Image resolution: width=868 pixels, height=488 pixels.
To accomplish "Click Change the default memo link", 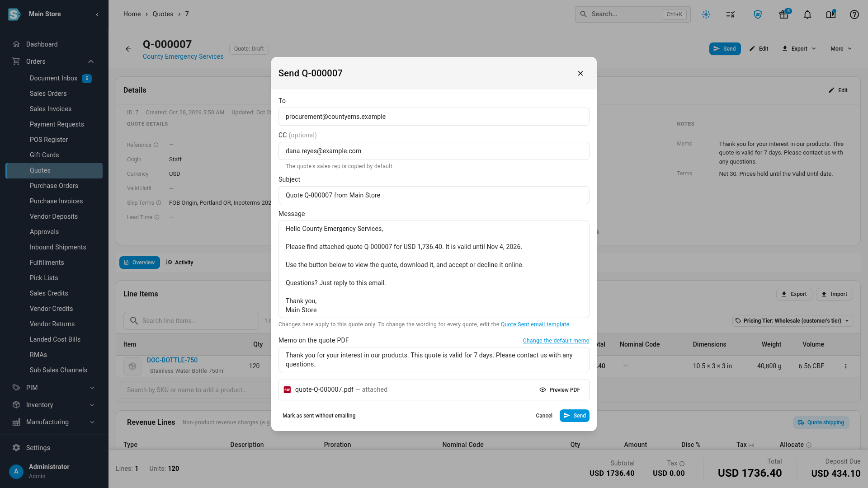I will tap(556, 341).
